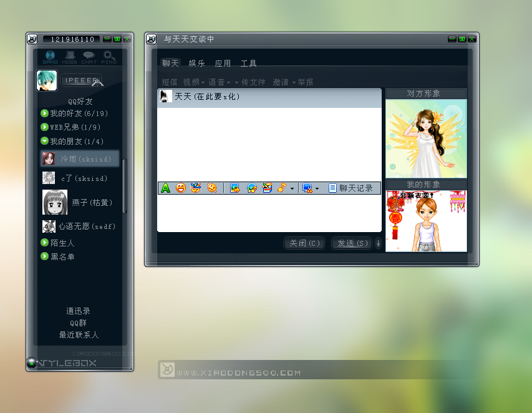Click the orange music note icon

pos(282,188)
